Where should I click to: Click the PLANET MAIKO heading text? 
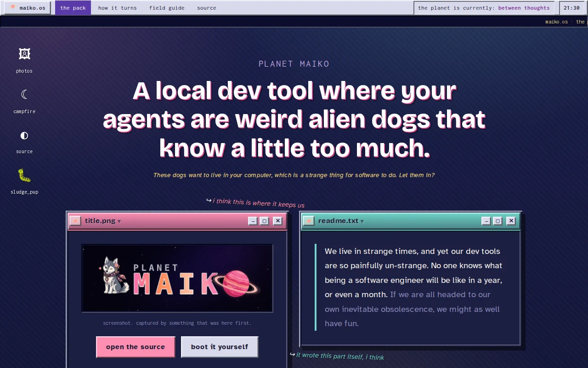tap(294, 64)
